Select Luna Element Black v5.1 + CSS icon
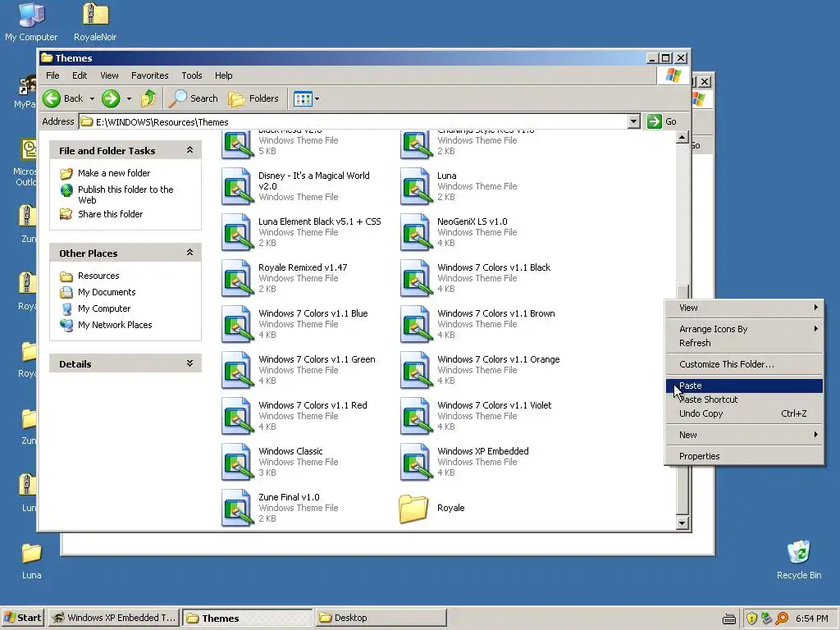Viewport: 840px width, 630px height. pos(237,232)
